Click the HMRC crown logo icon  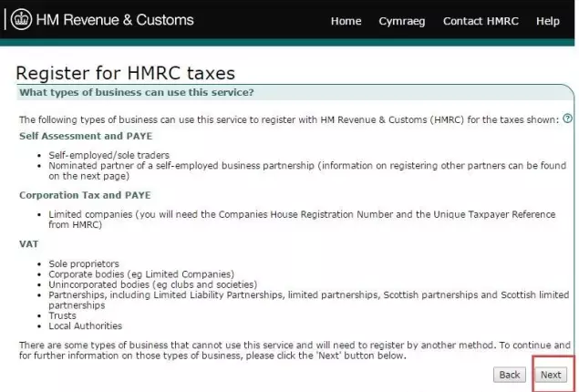(21, 20)
